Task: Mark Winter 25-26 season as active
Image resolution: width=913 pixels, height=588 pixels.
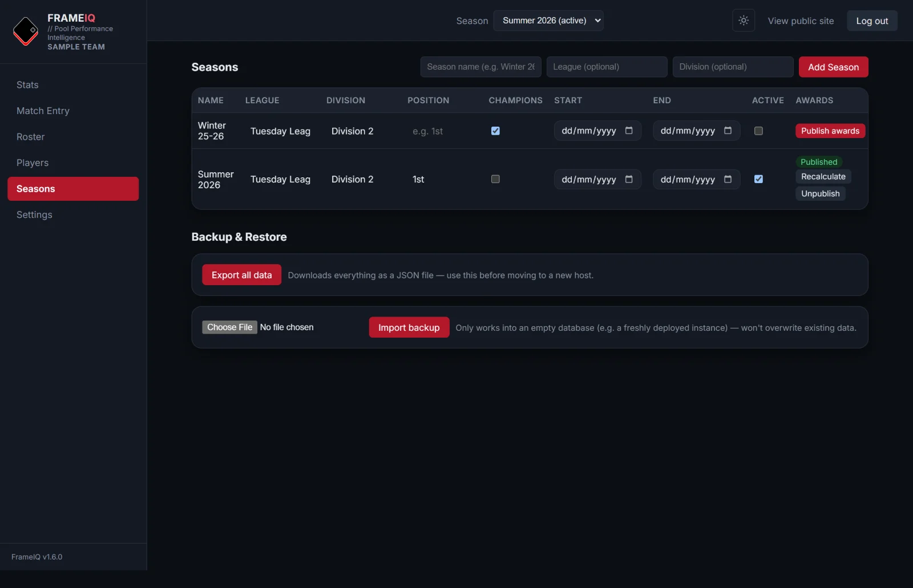Action: 758,131
